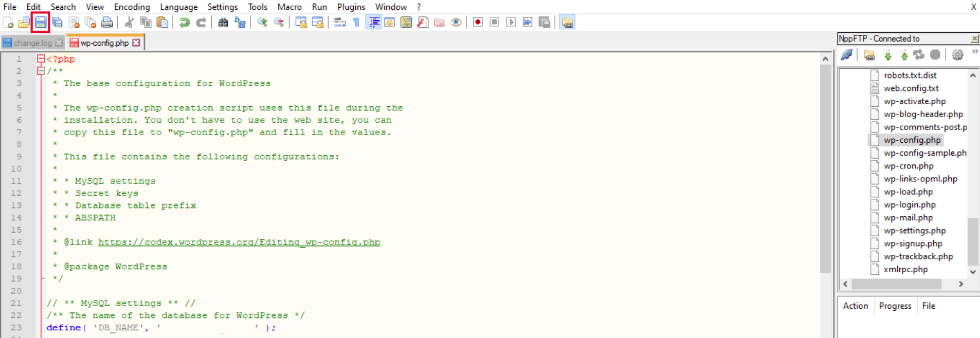Switch to the change.log tab
The height and width of the screenshot is (338, 980).
pyautogui.click(x=32, y=43)
